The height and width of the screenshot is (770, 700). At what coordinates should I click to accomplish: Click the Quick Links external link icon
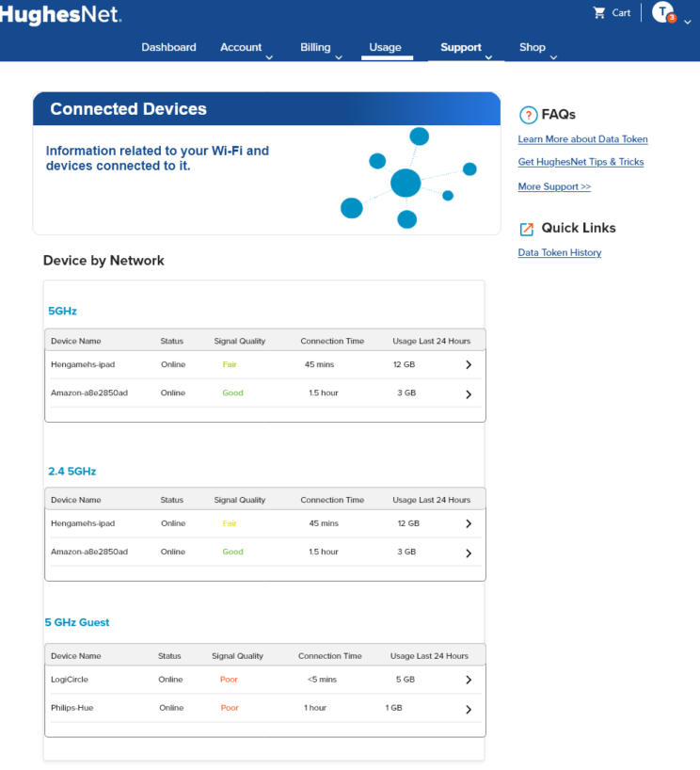tap(528, 229)
